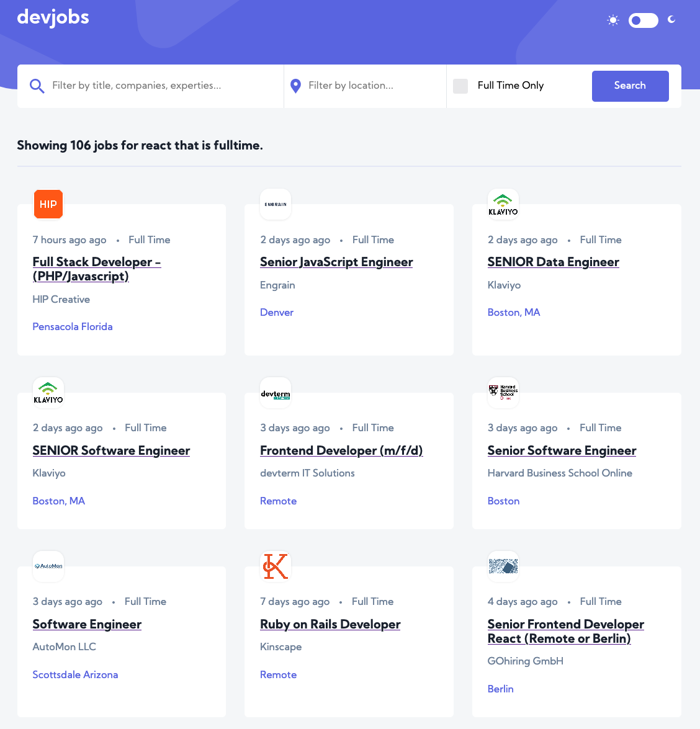Click the HIP Creative company logo
Image resolution: width=700 pixels, height=729 pixels.
48,204
